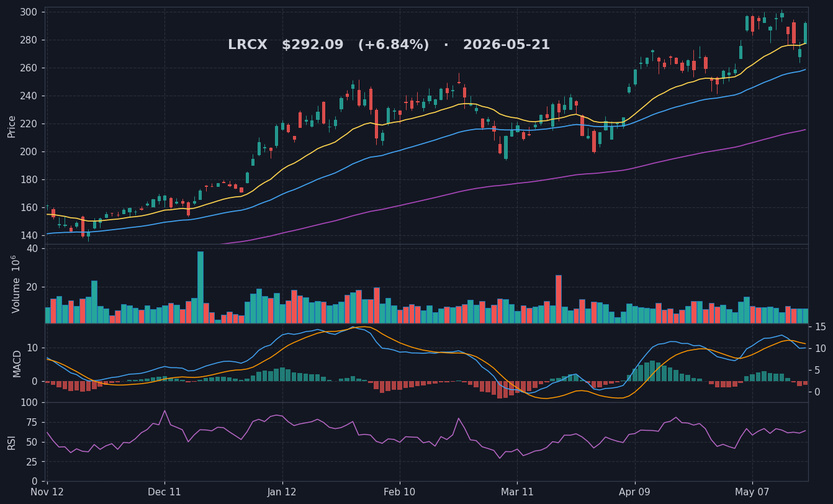Click the 200 price axis value
This screenshot has width=833, height=504.
click(28, 151)
